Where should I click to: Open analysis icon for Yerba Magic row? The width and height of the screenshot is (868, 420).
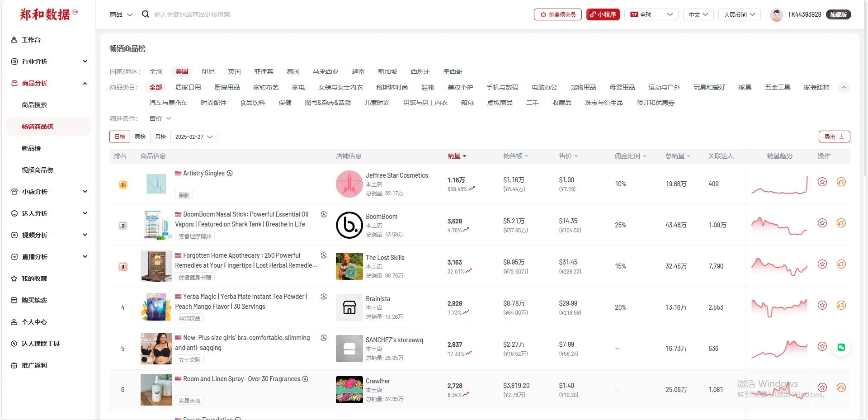click(841, 305)
